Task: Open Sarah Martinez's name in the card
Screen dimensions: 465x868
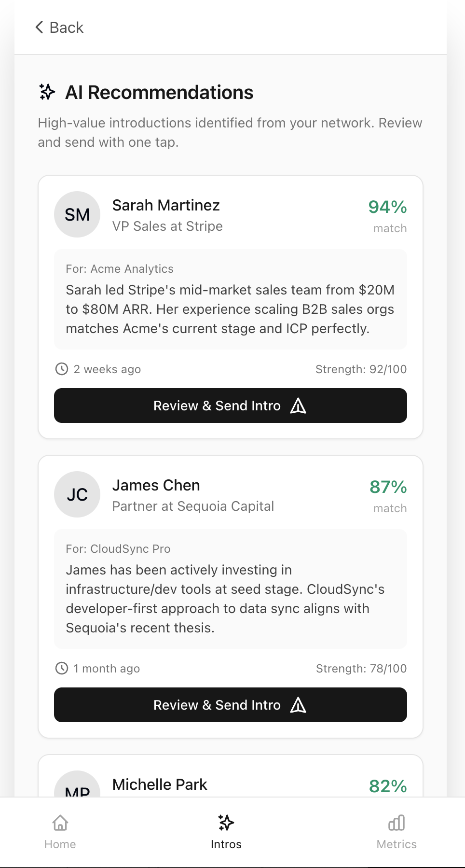Action: (x=166, y=205)
